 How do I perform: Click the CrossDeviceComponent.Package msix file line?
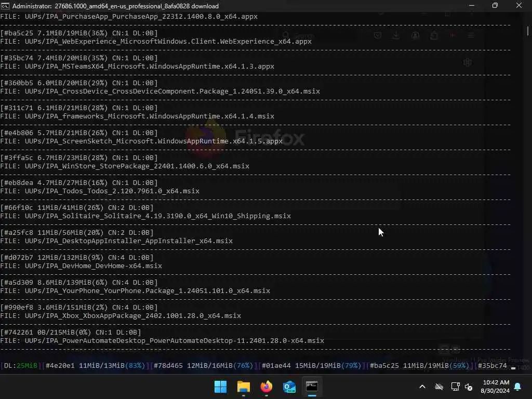[x=160, y=91]
